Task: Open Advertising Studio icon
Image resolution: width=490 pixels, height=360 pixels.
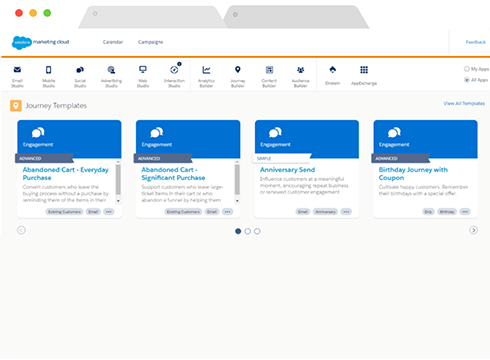Action: pos(111,70)
